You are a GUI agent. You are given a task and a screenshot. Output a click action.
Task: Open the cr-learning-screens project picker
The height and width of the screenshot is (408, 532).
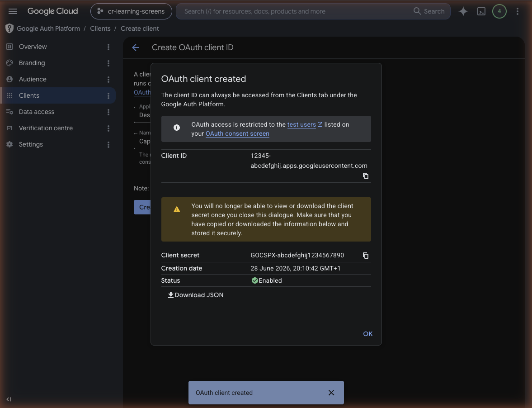[131, 11]
